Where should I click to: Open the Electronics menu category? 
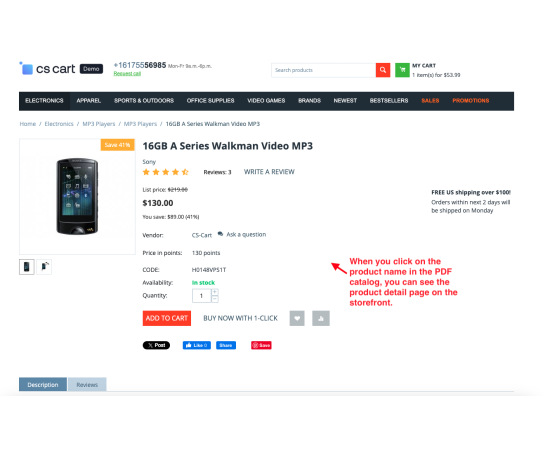click(x=44, y=101)
